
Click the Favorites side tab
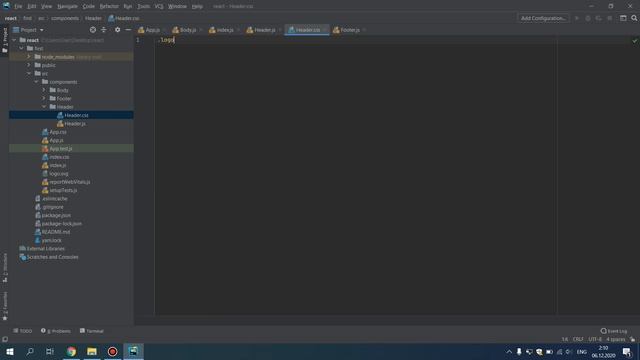point(4,306)
